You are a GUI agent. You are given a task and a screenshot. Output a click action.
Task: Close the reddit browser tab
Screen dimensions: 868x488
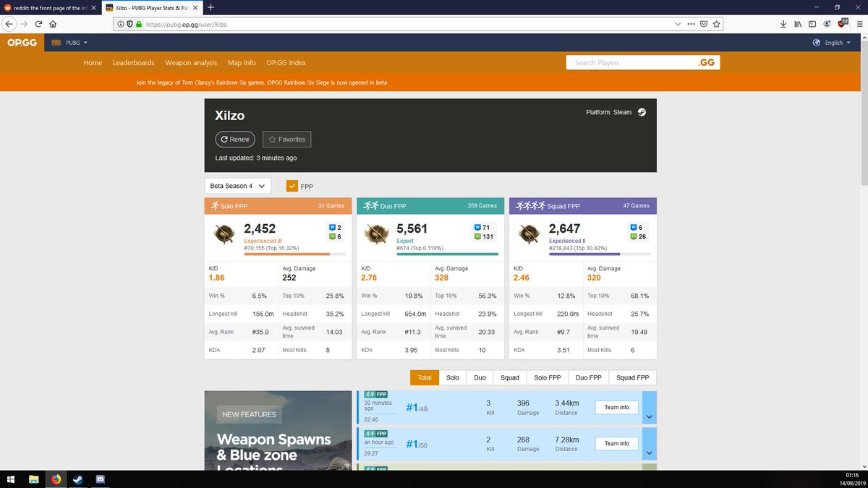pos(93,7)
